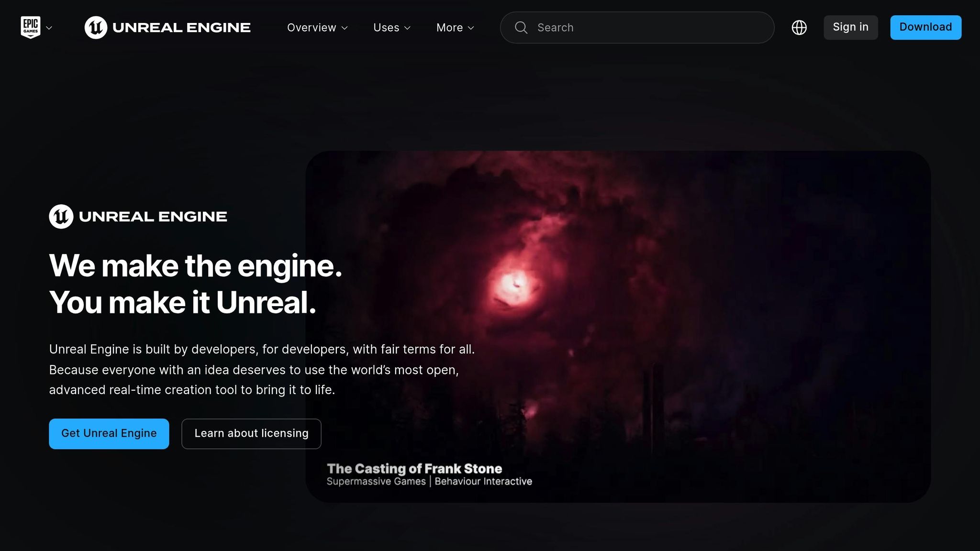Open Learn about licensing
Image resolution: width=980 pixels, height=551 pixels.
(x=251, y=433)
